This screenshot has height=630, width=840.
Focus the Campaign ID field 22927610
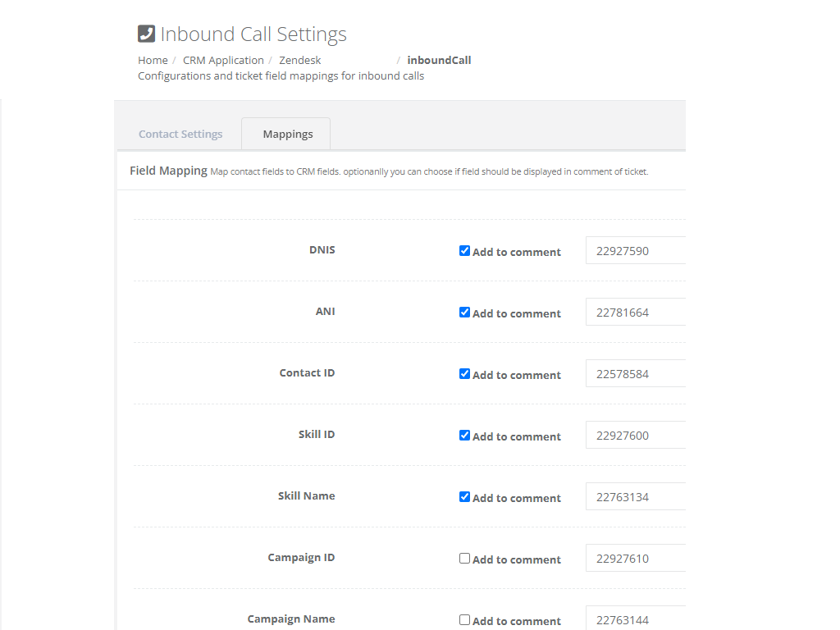tap(635, 559)
